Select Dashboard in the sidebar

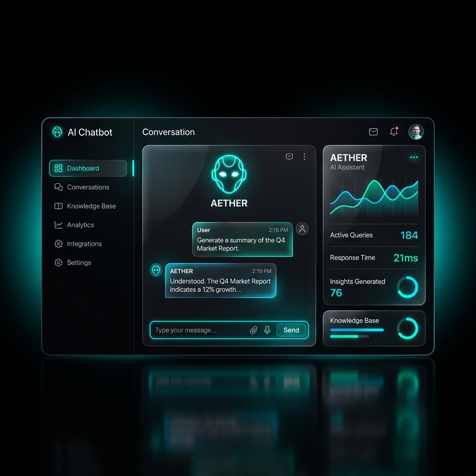click(x=88, y=168)
